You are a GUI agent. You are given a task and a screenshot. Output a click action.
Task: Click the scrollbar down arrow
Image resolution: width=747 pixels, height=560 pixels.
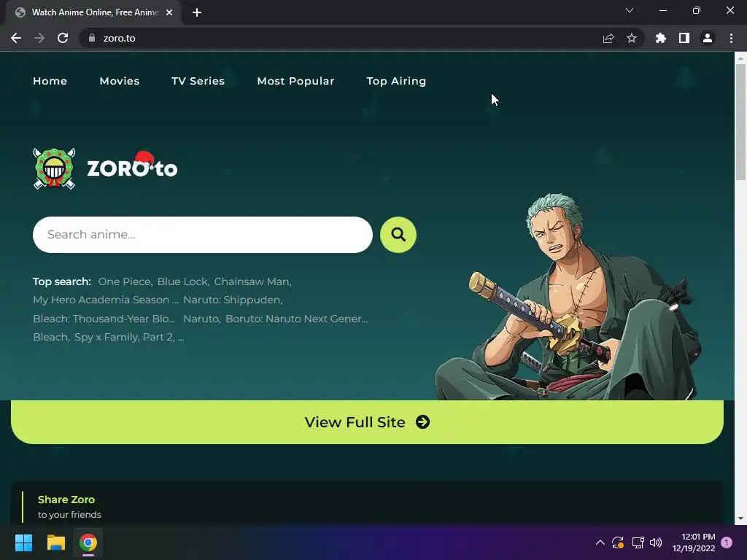[x=740, y=518]
